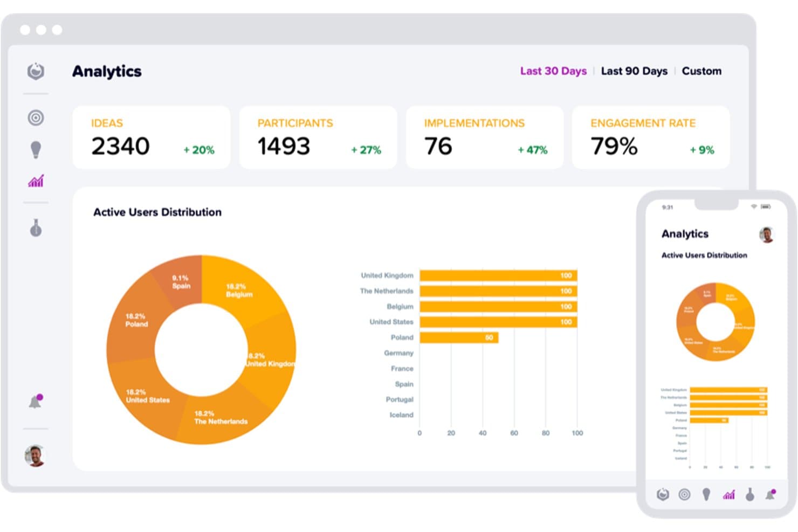
Task: Tap the target icon in phone navigation bar
Action: tap(684, 494)
